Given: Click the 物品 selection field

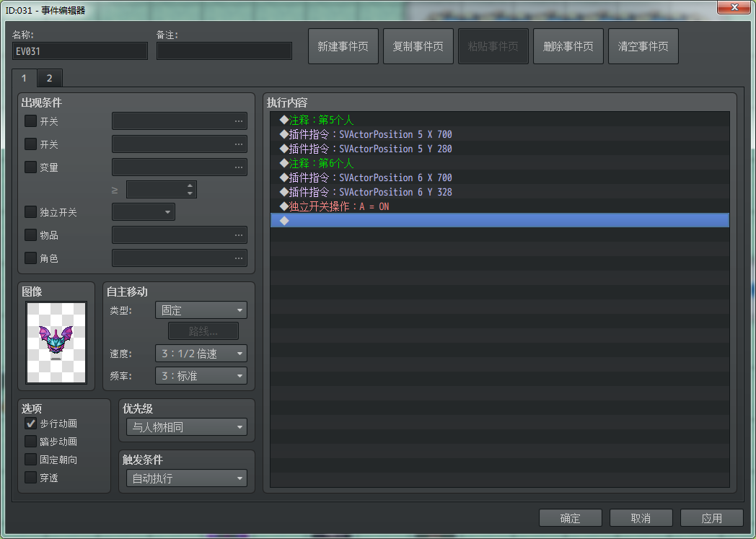Looking at the screenshot, I should [x=180, y=235].
